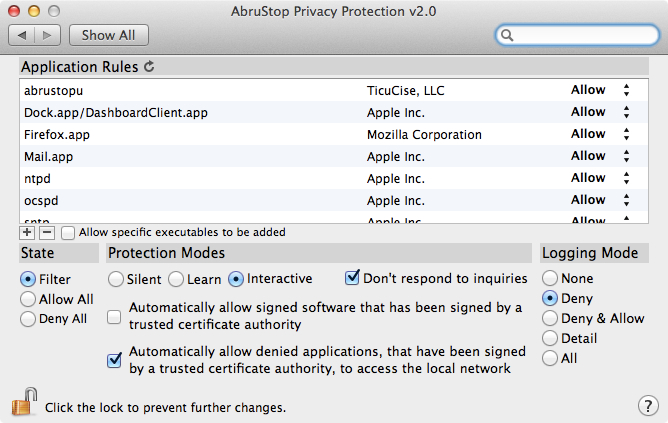Select the Learn protection mode

pos(176,279)
